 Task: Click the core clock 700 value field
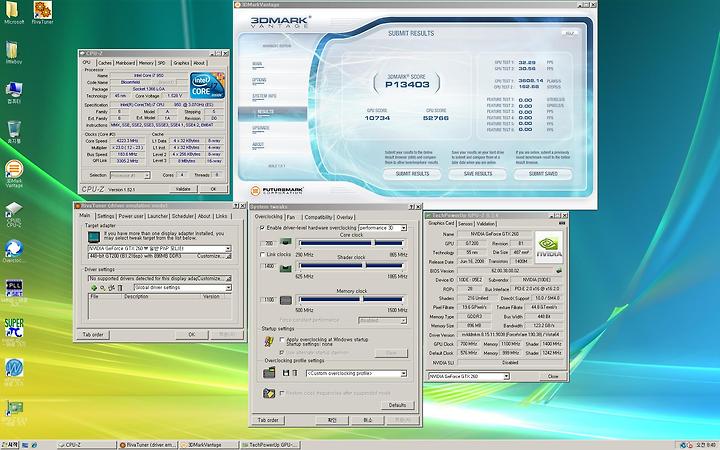coord(269,243)
